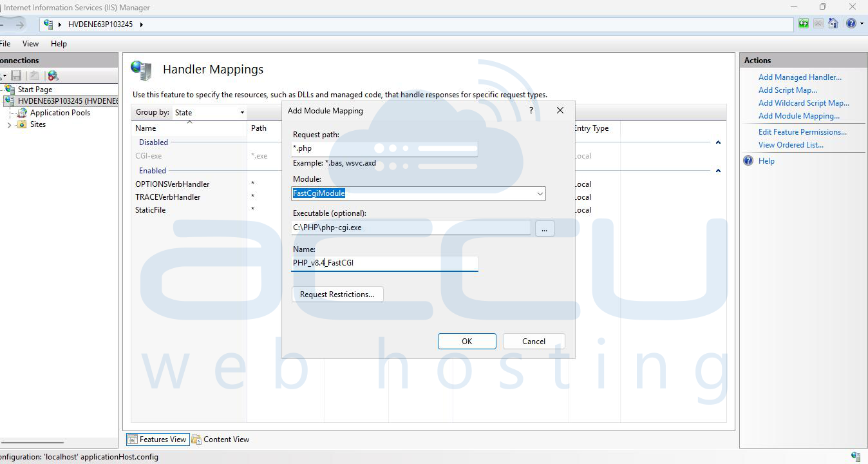Click the Help icon in the Actions pane

click(749, 161)
